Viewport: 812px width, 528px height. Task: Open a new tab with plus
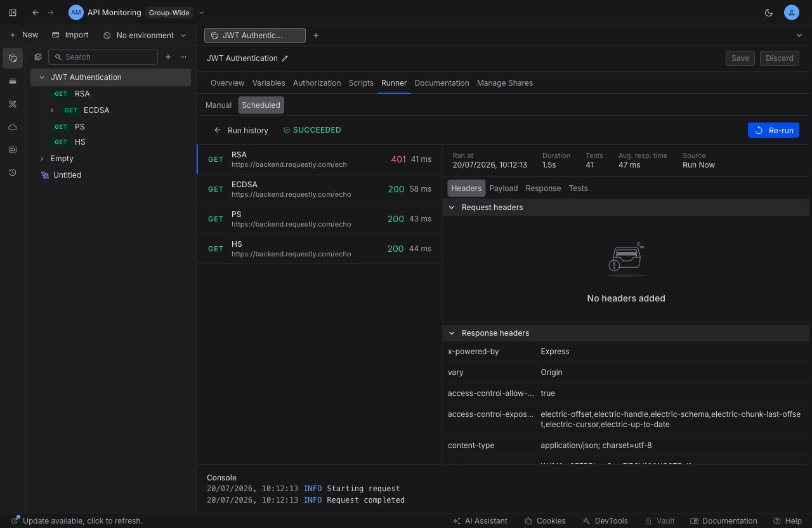[316, 36]
